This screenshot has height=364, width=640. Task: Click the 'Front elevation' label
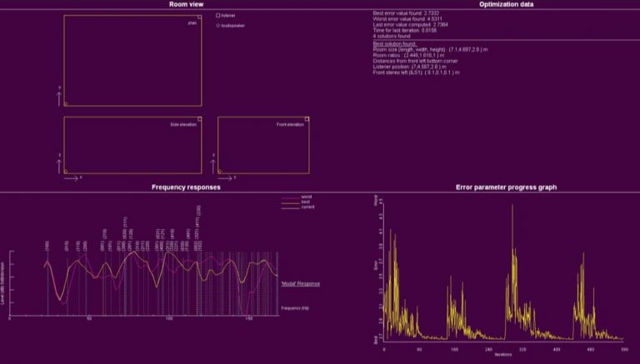click(290, 124)
